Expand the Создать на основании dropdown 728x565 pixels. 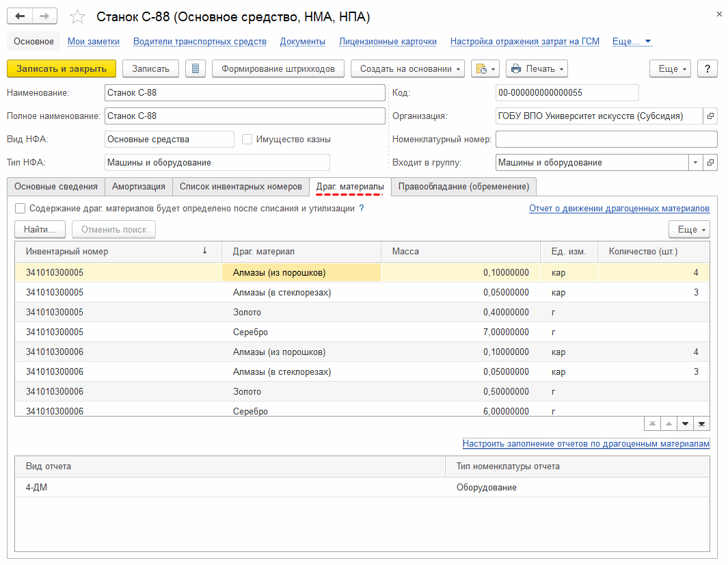click(x=407, y=68)
